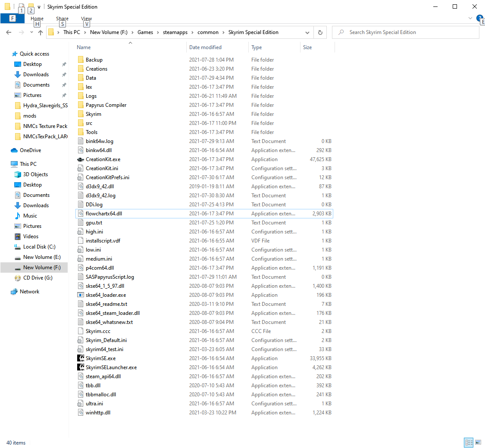Go to Games in breadcrumb
This screenshot has height=448, width=485.
click(145, 32)
